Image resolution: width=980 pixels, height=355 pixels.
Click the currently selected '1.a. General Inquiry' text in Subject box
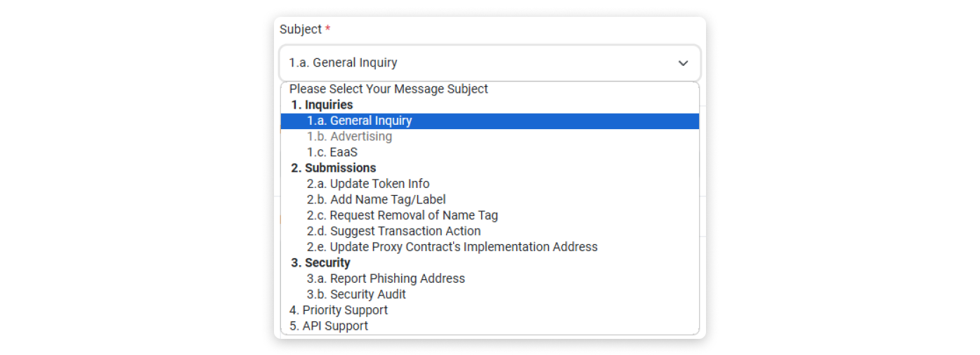[x=343, y=63]
